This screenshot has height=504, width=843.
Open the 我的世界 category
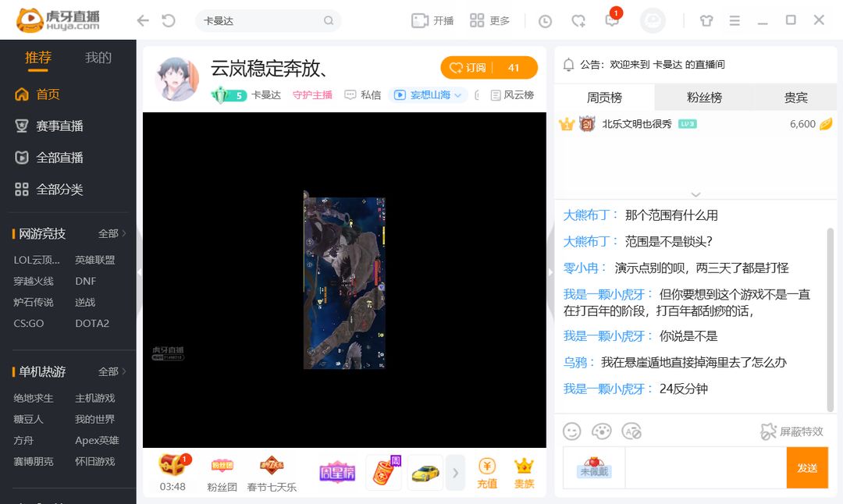coord(94,419)
